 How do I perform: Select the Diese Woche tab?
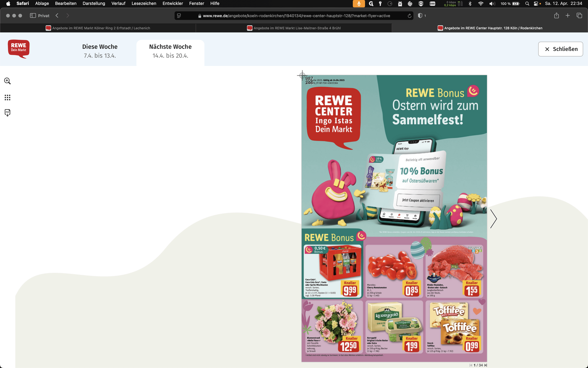click(x=100, y=51)
